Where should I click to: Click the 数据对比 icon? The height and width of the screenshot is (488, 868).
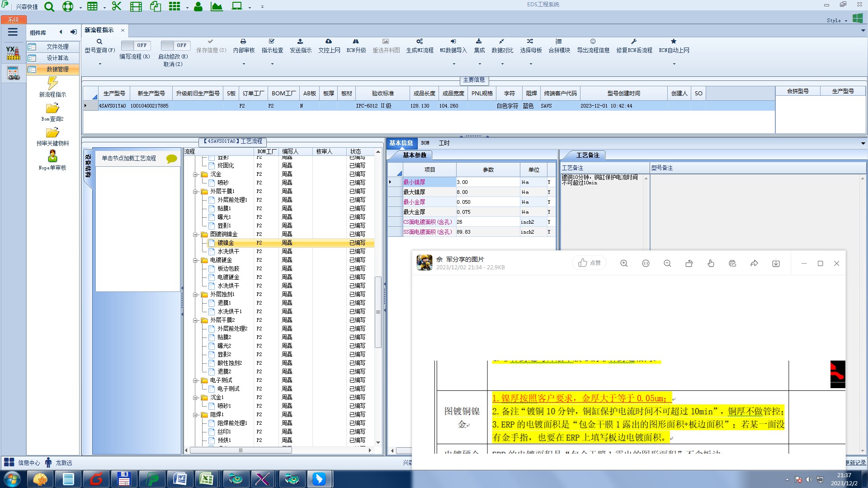tap(502, 42)
